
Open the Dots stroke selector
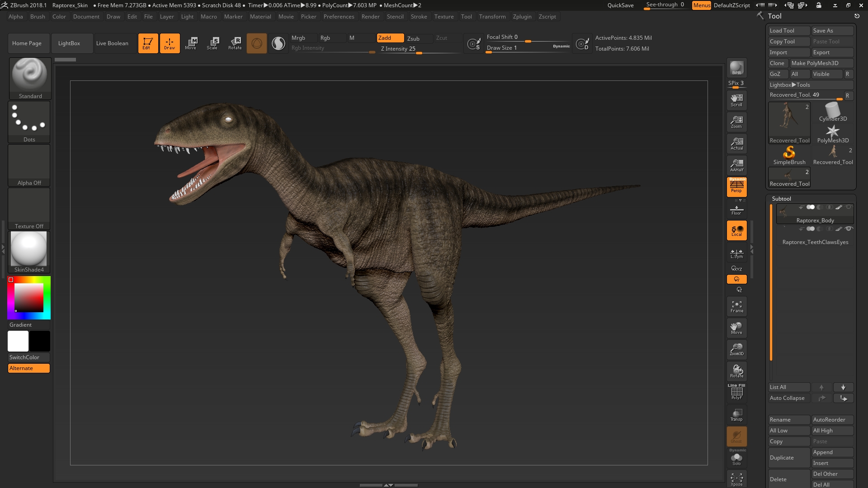[29, 122]
